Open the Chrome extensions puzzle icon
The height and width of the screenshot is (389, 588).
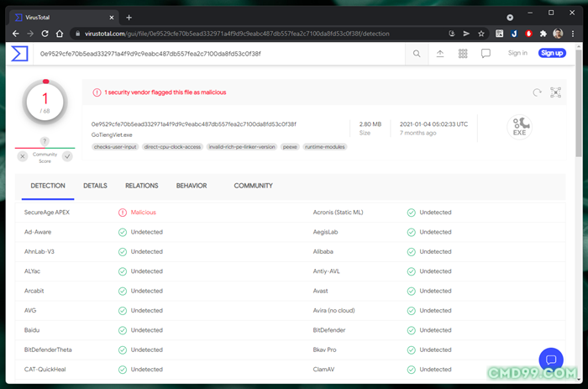[x=543, y=34]
